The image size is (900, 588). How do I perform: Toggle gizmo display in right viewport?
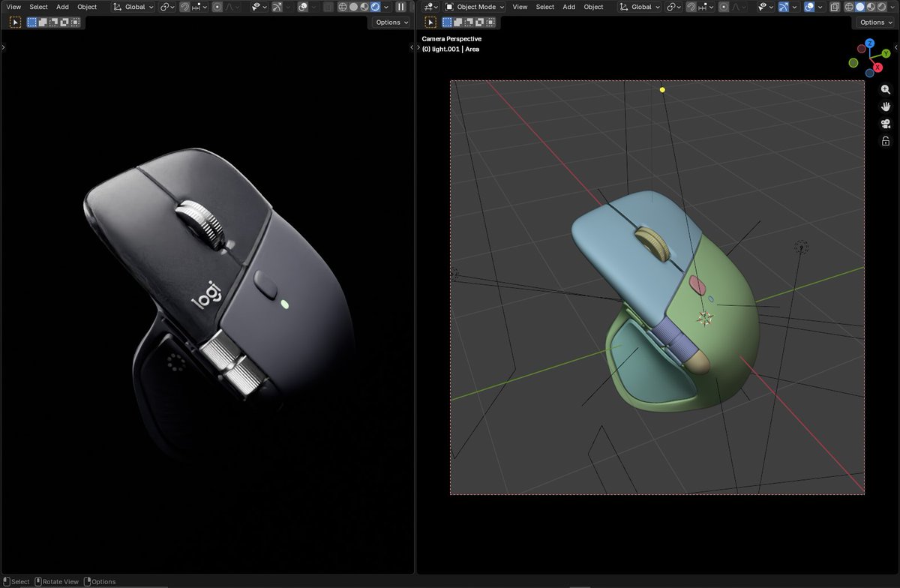tap(784, 7)
